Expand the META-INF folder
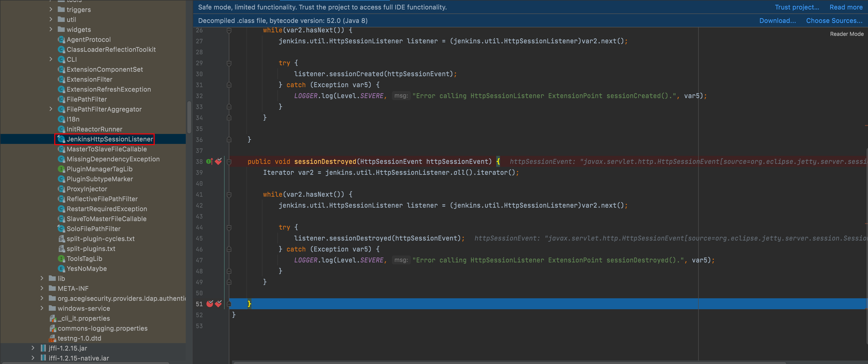 (x=42, y=288)
